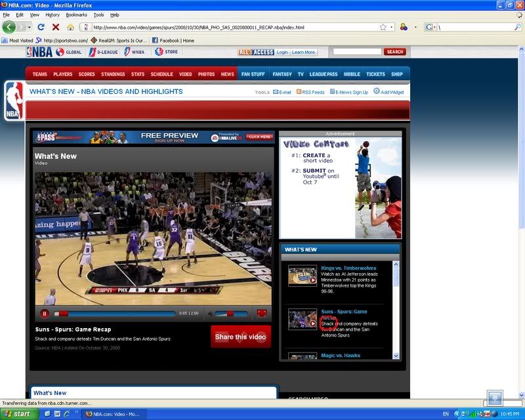Click the NBA site search input field

pyautogui.click(x=357, y=52)
